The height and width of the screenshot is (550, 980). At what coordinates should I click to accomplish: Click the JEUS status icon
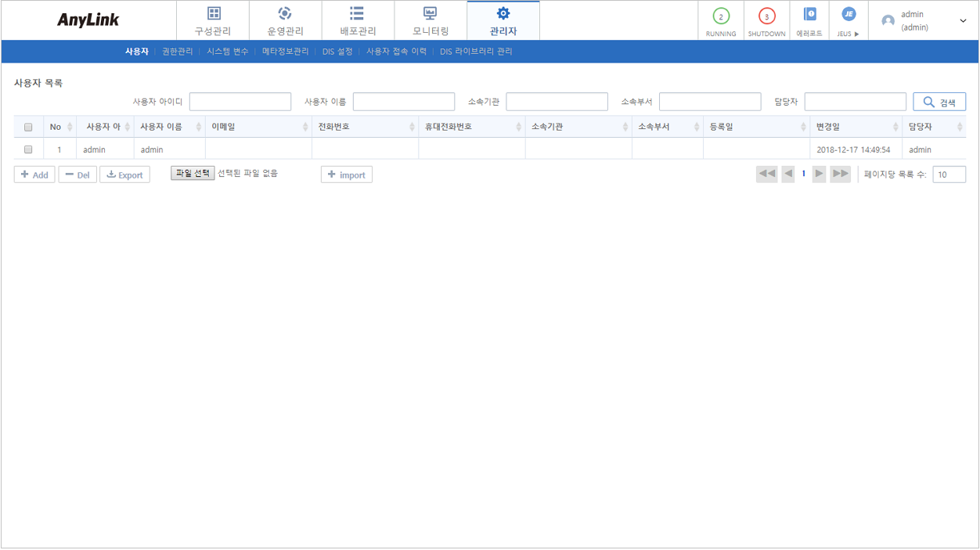(x=848, y=17)
